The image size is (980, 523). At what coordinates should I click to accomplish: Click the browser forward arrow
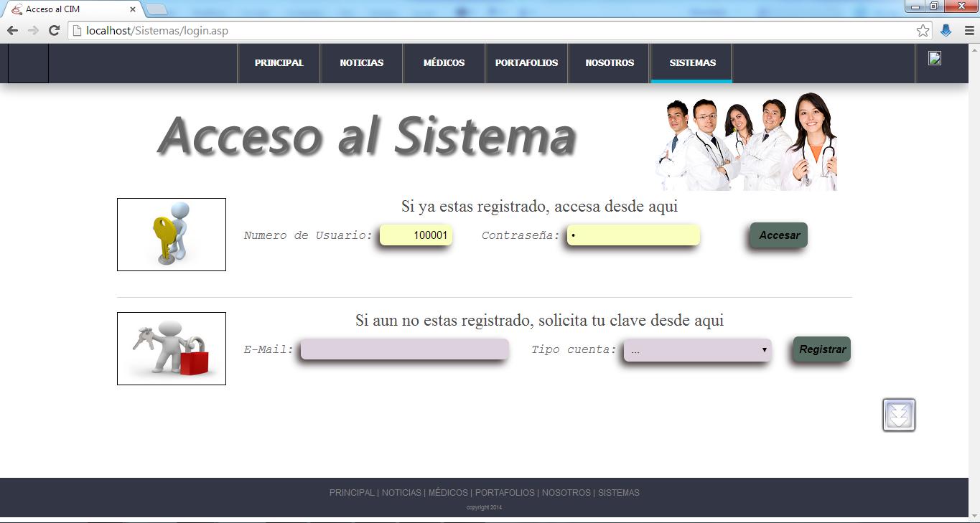point(33,30)
